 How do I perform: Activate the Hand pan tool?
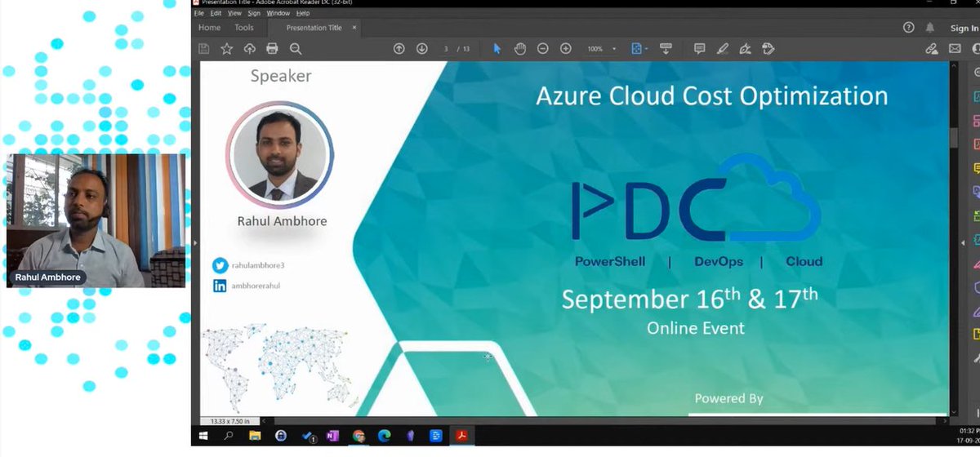pyautogui.click(x=519, y=49)
